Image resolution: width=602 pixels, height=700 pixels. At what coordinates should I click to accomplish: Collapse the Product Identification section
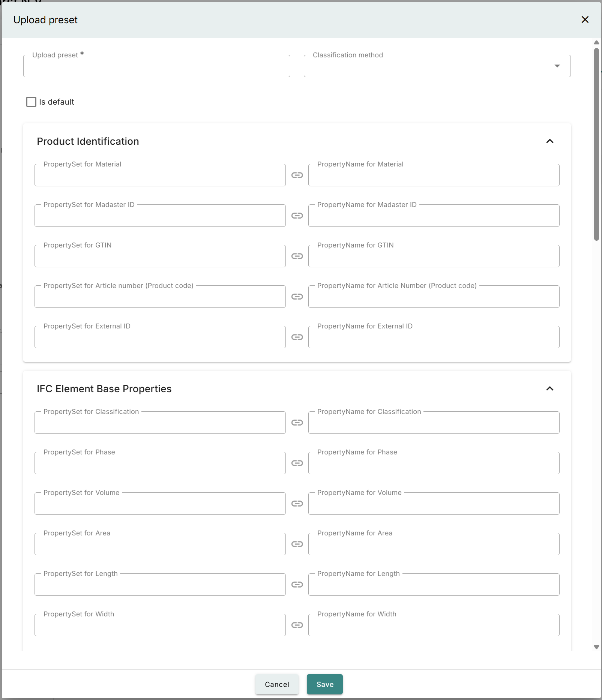click(x=549, y=141)
